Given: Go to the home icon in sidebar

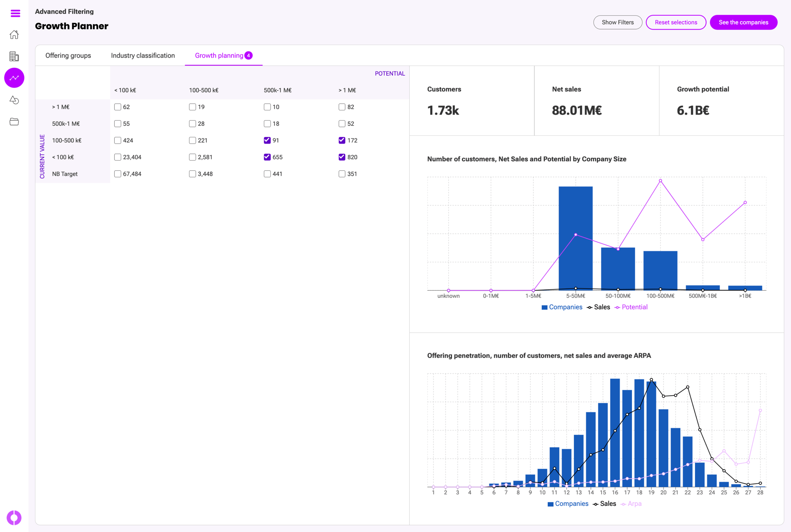Looking at the screenshot, I should [14, 35].
